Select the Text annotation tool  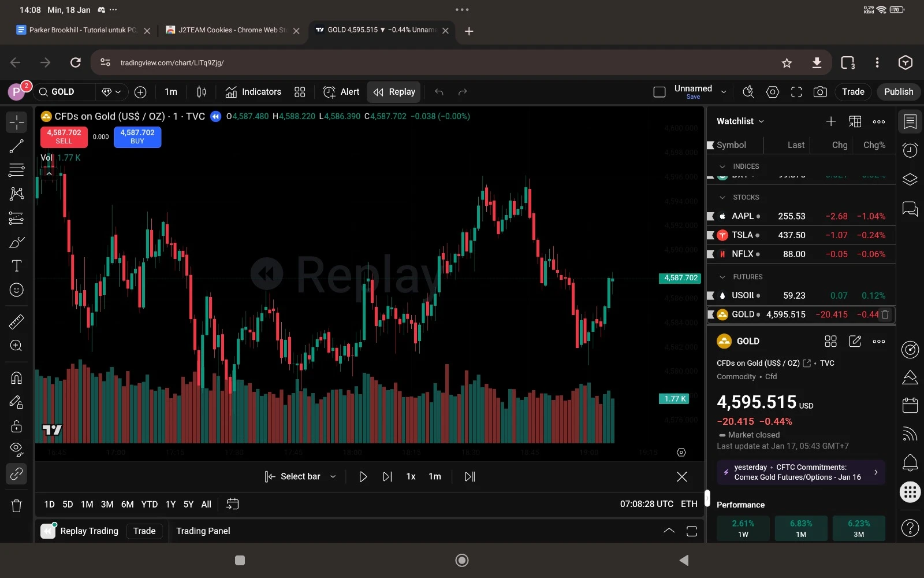17,266
